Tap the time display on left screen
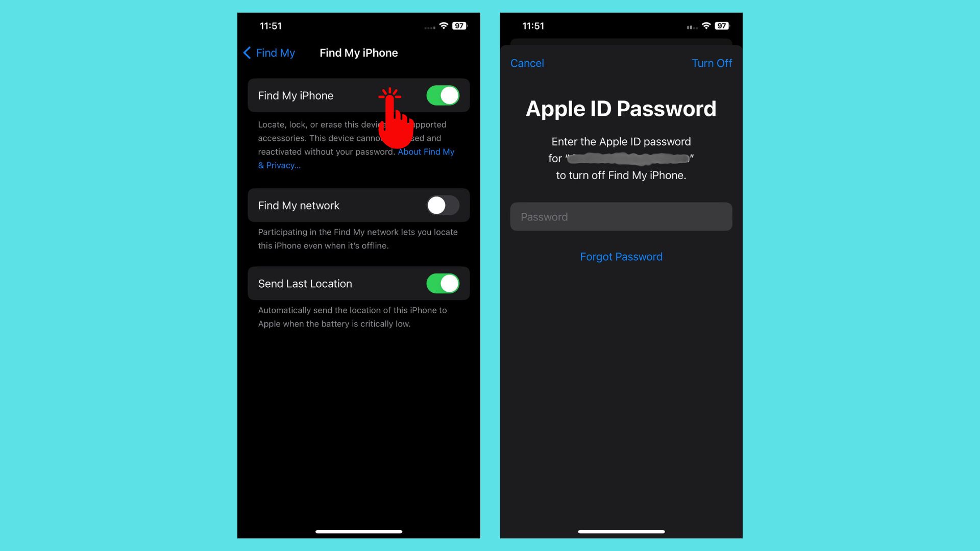980x551 pixels. [270, 26]
